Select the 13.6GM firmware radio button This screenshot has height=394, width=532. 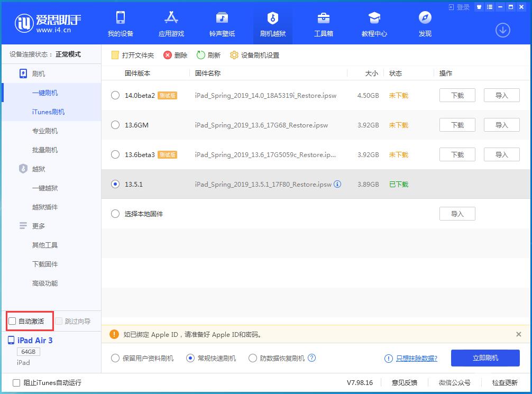point(114,125)
